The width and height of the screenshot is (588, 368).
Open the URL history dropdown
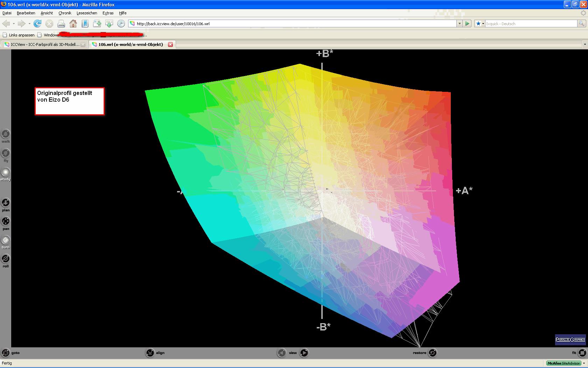460,23
